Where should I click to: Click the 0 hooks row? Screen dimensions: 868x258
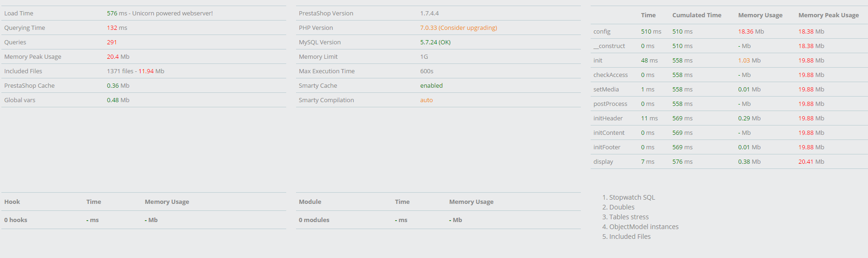16,220
